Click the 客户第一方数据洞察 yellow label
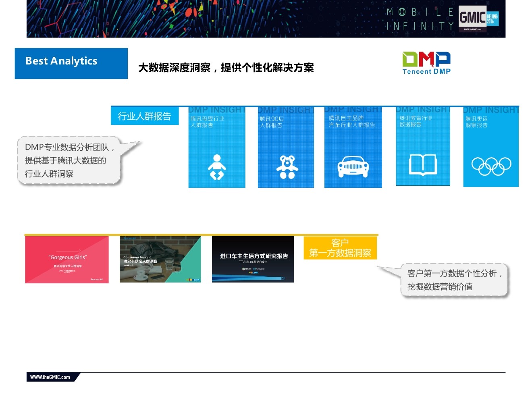This screenshot has height=399, width=532. [340, 248]
